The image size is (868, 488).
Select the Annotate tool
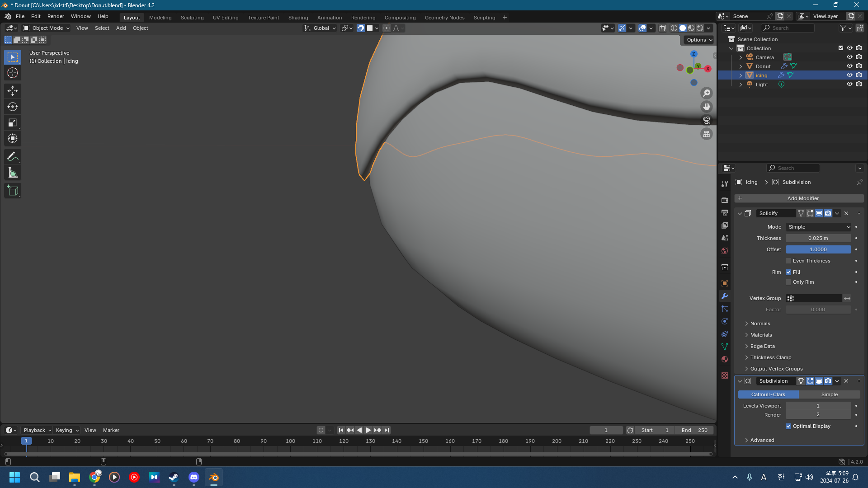click(x=13, y=157)
